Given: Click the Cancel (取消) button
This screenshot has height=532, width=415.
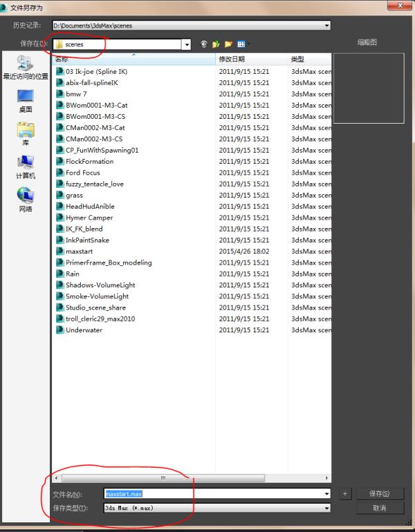Looking at the screenshot, I should click(380, 508).
